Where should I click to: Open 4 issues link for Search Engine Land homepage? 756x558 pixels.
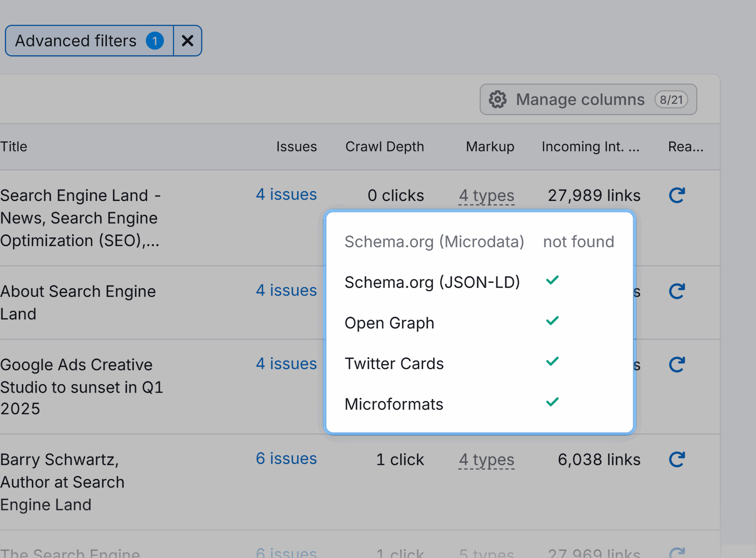coord(286,194)
